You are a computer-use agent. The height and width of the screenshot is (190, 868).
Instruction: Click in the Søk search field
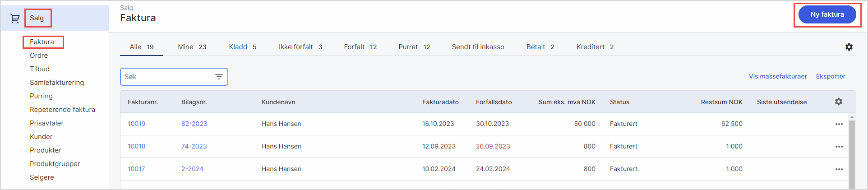[165, 77]
